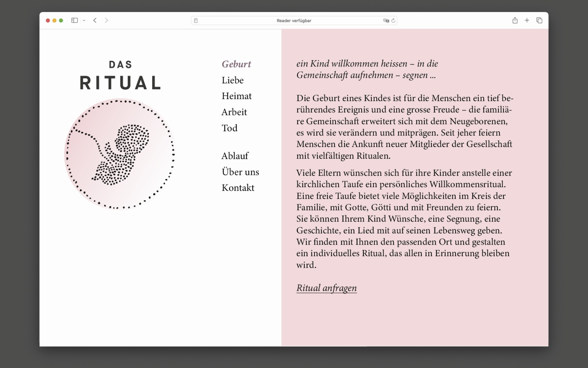Viewport: 588px width, 368px height.
Task: Go forward to next page
Action: pos(106,20)
